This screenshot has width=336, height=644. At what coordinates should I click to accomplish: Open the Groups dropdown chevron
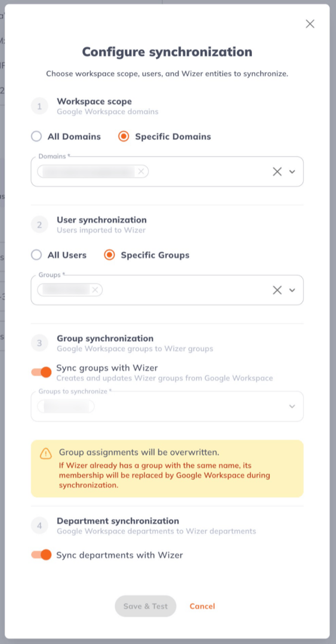click(x=292, y=290)
